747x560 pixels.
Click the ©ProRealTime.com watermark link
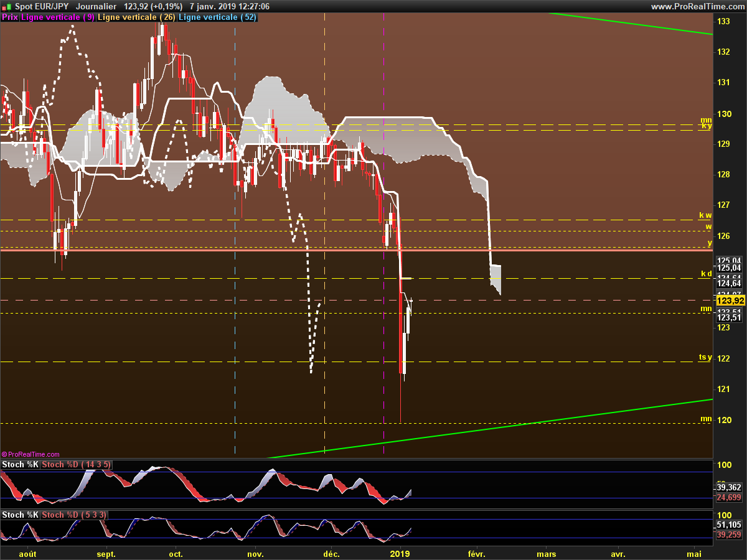pos(31,454)
